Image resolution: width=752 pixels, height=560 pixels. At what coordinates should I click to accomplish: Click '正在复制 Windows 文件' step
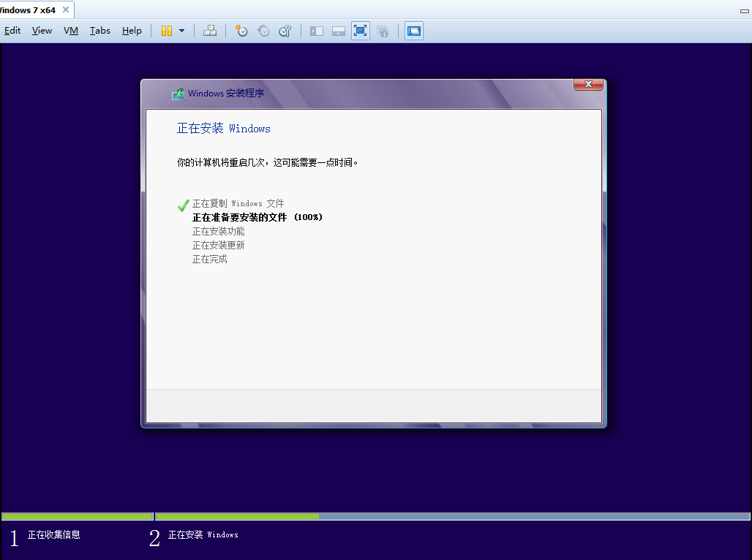[238, 203]
